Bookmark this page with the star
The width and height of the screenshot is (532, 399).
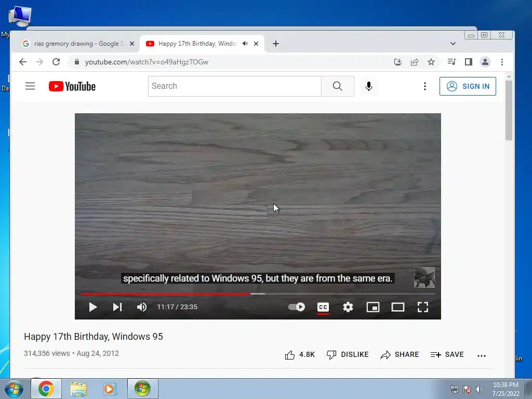click(x=431, y=62)
